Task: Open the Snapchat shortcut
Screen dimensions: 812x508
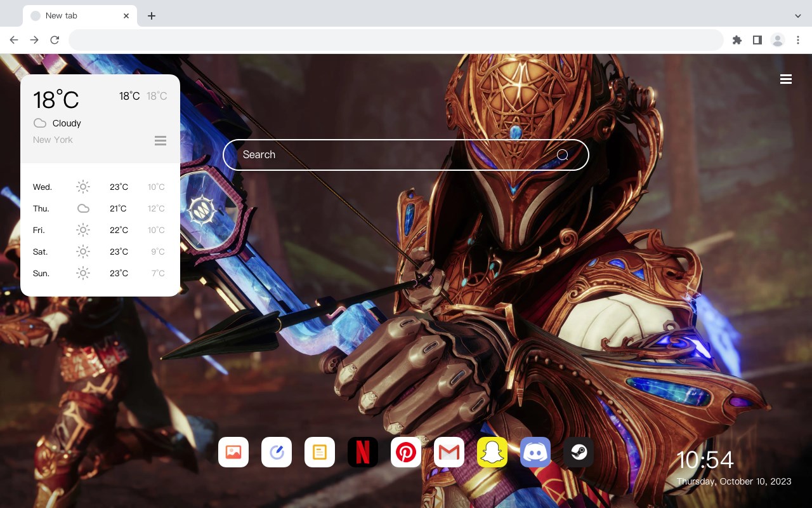Action: (x=492, y=452)
